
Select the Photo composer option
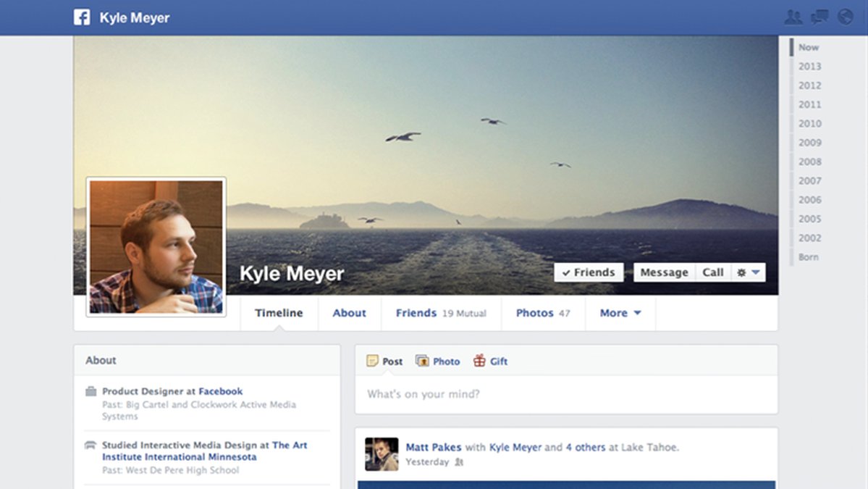click(438, 361)
